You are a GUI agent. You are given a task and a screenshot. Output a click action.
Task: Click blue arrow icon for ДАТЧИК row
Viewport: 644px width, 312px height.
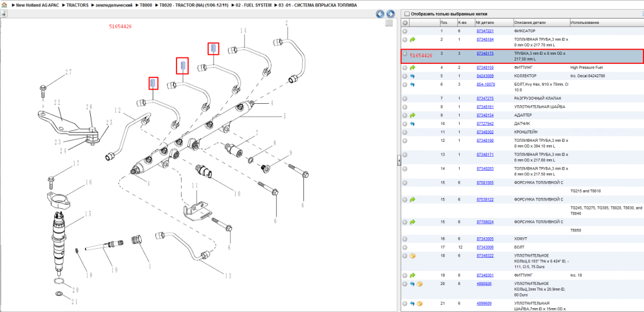coord(413,124)
